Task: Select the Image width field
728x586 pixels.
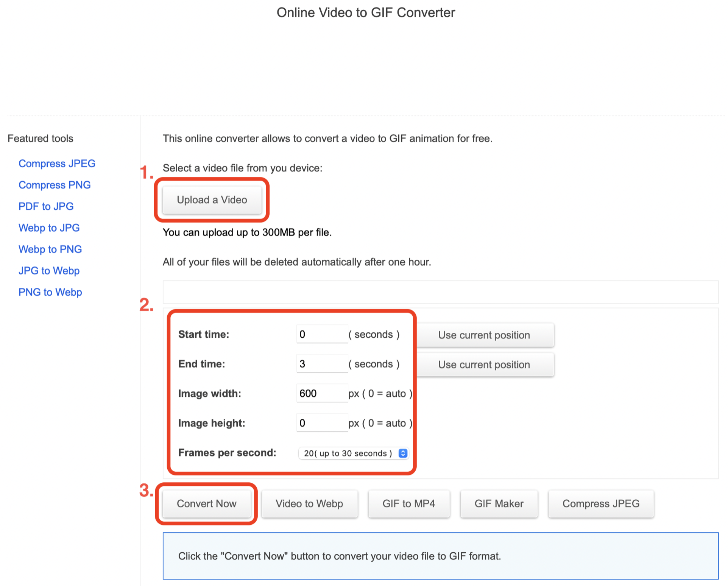Action: pyautogui.click(x=321, y=393)
